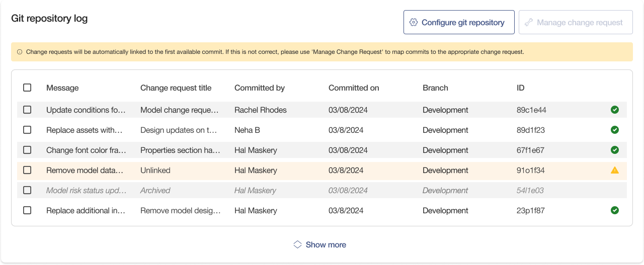Viewport: 644px width, 265px height.
Task: Expand the list with Show more
Action: (326, 244)
